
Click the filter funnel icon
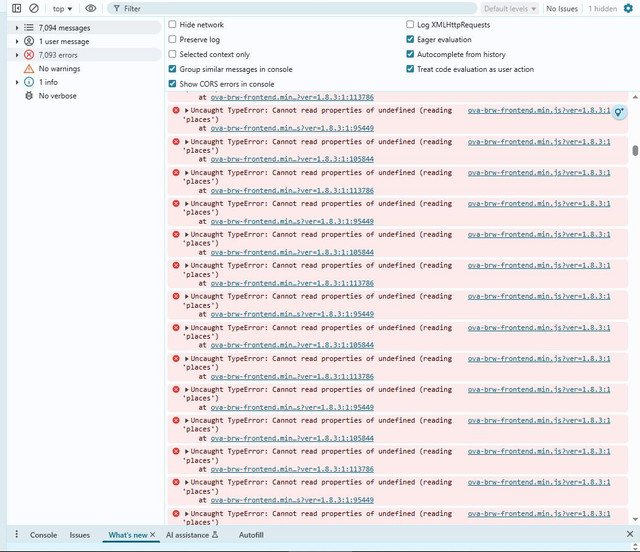pyautogui.click(x=117, y=9)
